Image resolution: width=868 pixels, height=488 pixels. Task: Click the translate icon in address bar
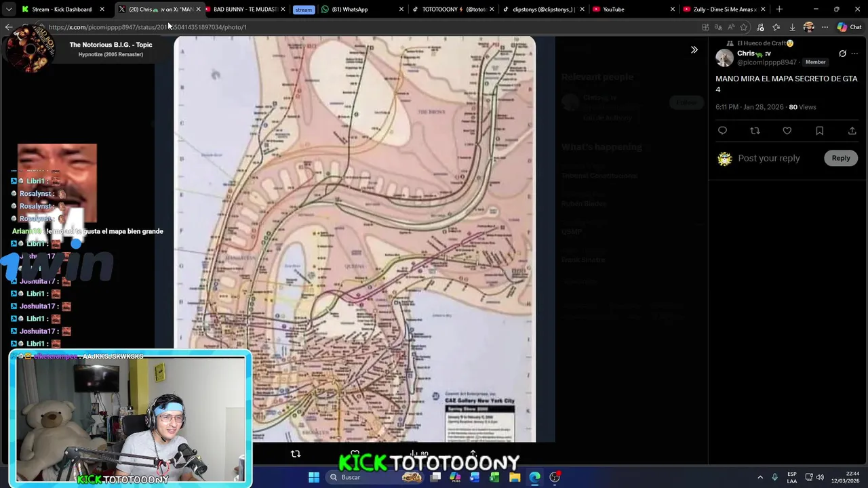click(x=718, y=27)
